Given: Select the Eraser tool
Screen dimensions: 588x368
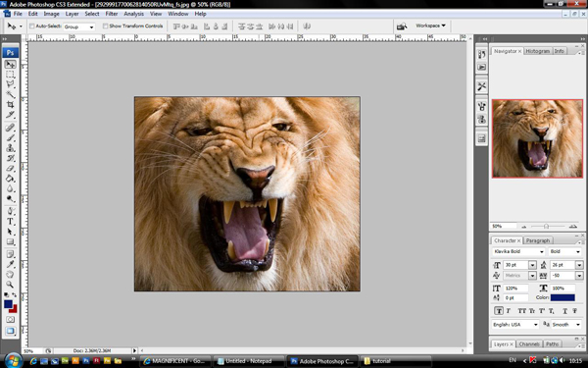Looking at the screenshot, I should click(x=10, y=168).
